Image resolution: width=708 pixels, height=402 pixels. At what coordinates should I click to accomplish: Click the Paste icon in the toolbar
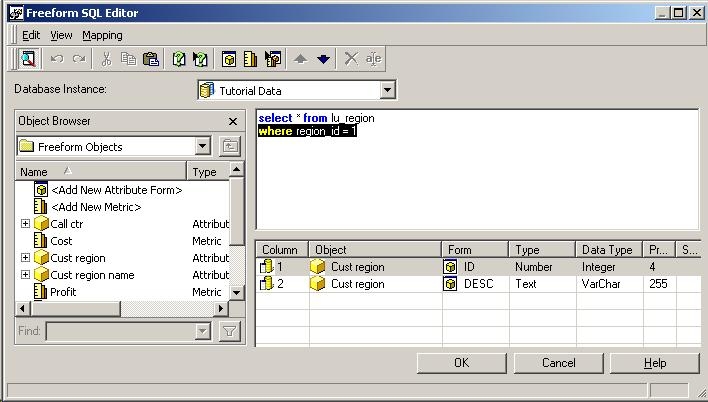click(149, 59)
